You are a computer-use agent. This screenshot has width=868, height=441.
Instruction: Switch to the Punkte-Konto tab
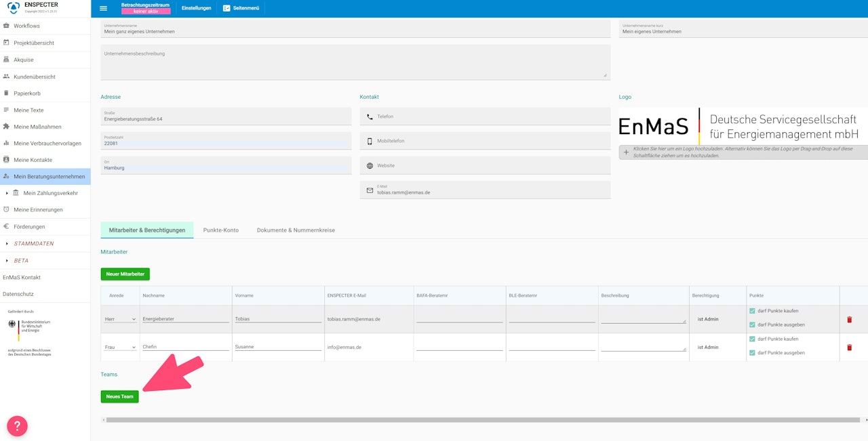click(220, 230)
